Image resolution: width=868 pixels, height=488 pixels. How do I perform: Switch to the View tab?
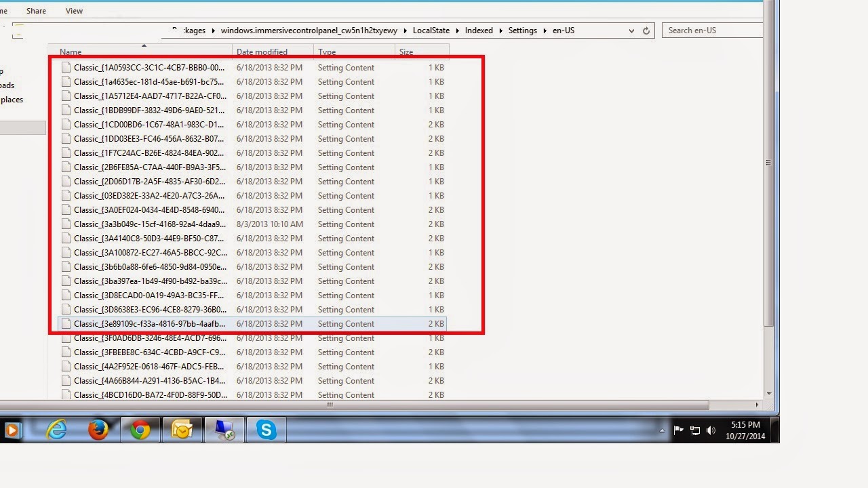[74, 10]
